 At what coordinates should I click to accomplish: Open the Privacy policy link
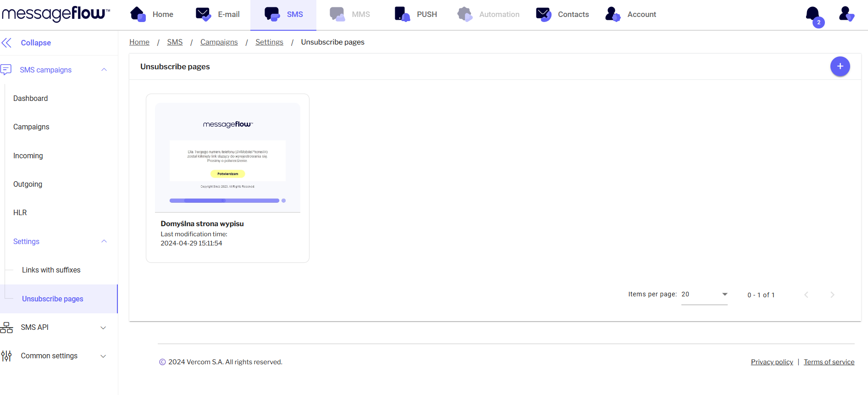point(772,362)
